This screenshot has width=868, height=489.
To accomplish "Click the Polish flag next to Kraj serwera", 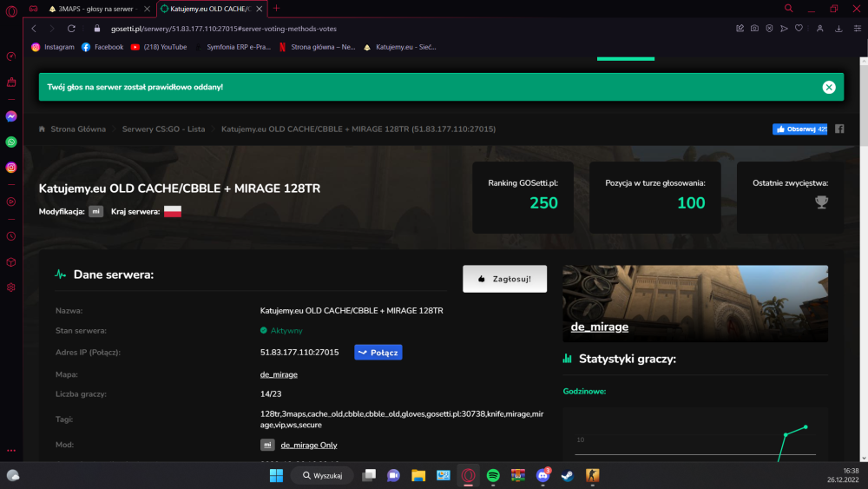I will point(172,211).
